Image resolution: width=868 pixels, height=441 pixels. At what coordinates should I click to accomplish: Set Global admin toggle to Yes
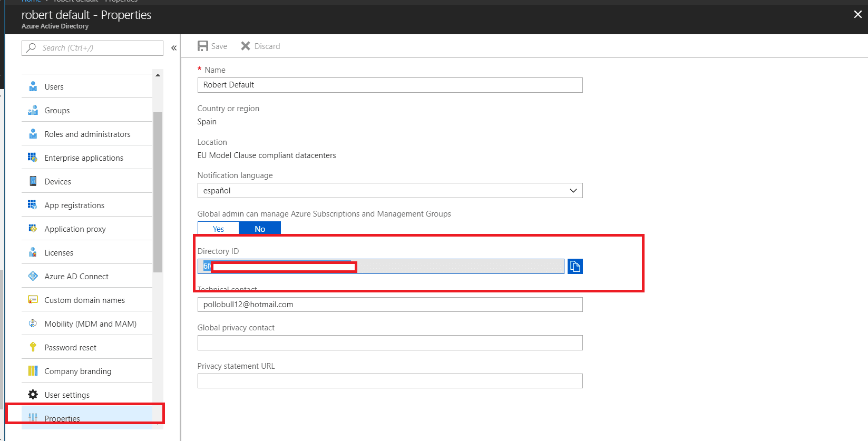click(218, 229)
